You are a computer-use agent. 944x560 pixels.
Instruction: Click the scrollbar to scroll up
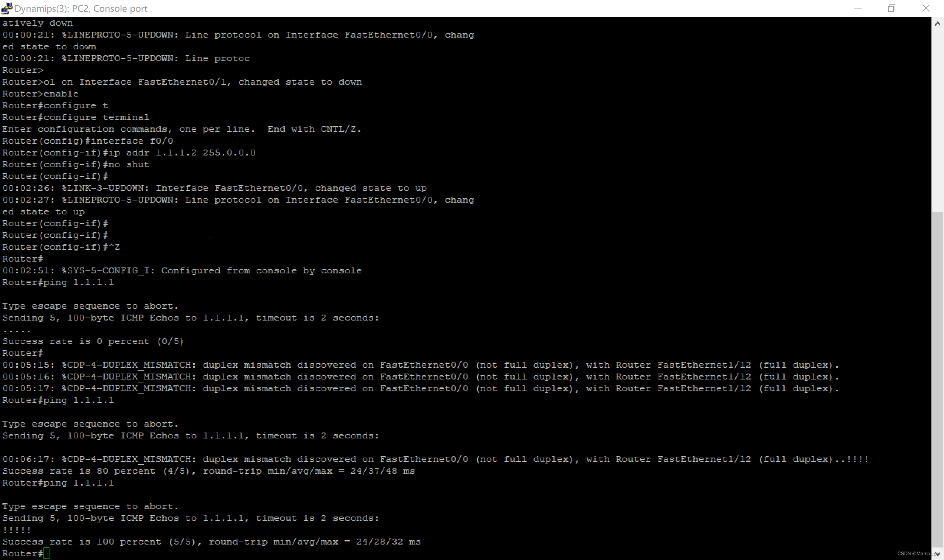tap(938, 23)
